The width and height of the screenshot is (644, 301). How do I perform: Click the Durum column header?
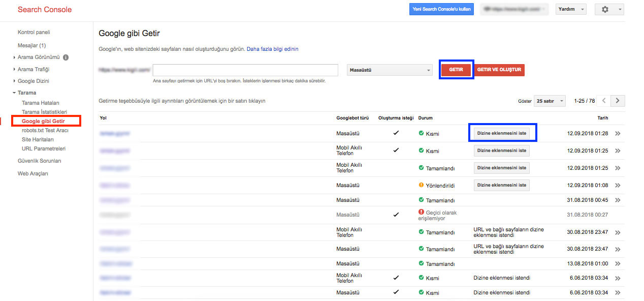pos(426,118)
